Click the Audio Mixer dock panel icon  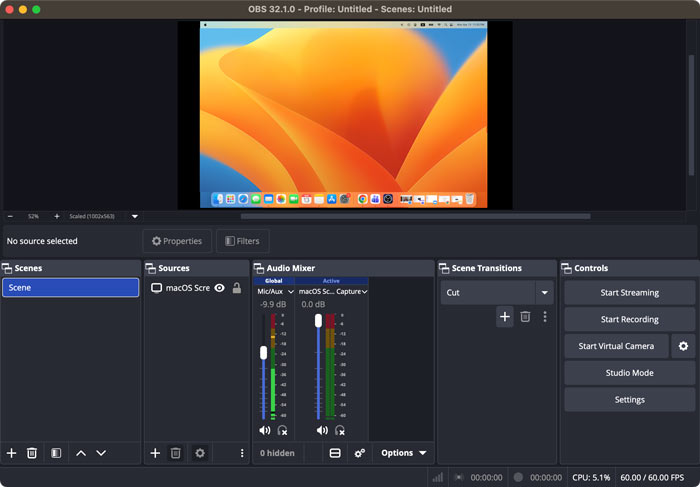pyautogui.click(x=259, y=268)
